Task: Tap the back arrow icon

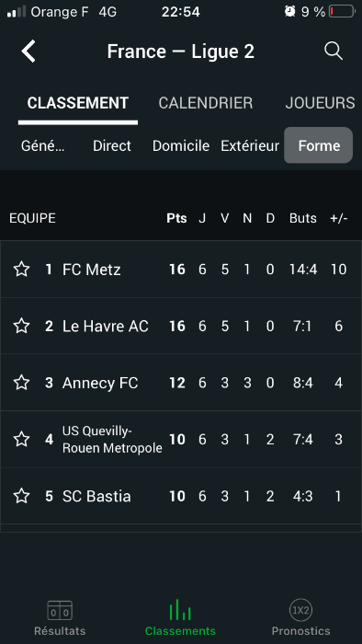Action: pyautogui.click(x=28, y=52)
